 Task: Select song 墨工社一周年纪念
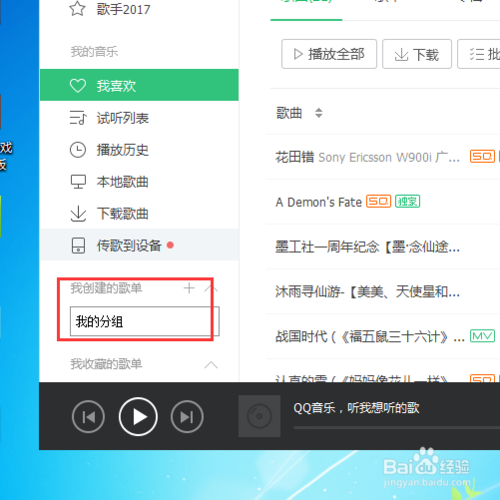click(367, 247)
